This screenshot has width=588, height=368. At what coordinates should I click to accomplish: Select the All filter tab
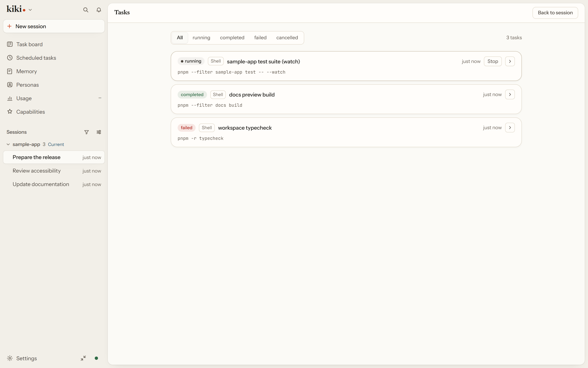[180, 38]
